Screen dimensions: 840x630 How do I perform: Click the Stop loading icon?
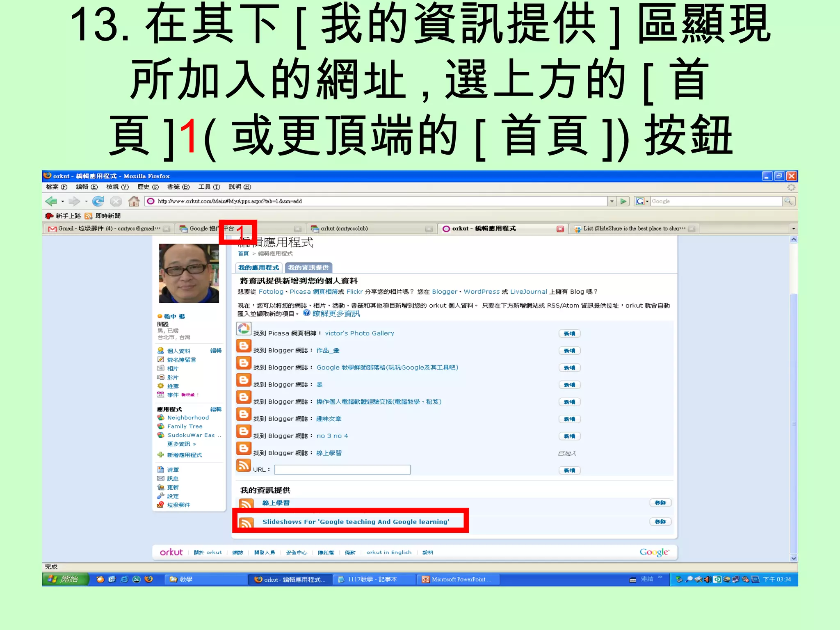[x=116, y=201]
